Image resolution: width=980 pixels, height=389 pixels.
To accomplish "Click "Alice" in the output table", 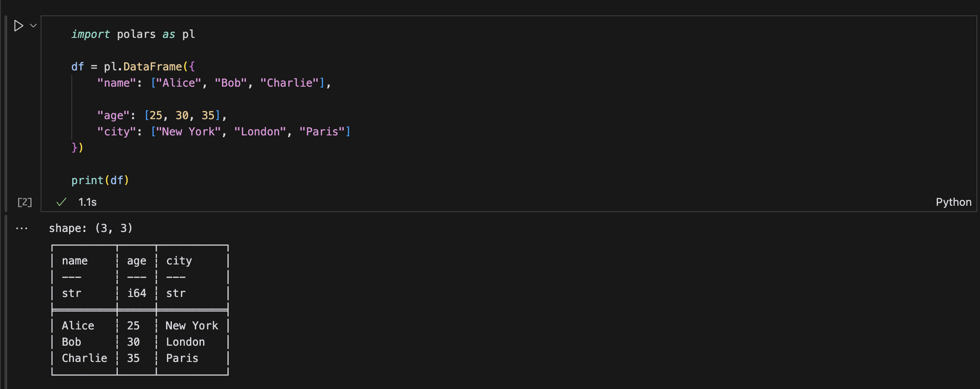I will pos(78,325).
